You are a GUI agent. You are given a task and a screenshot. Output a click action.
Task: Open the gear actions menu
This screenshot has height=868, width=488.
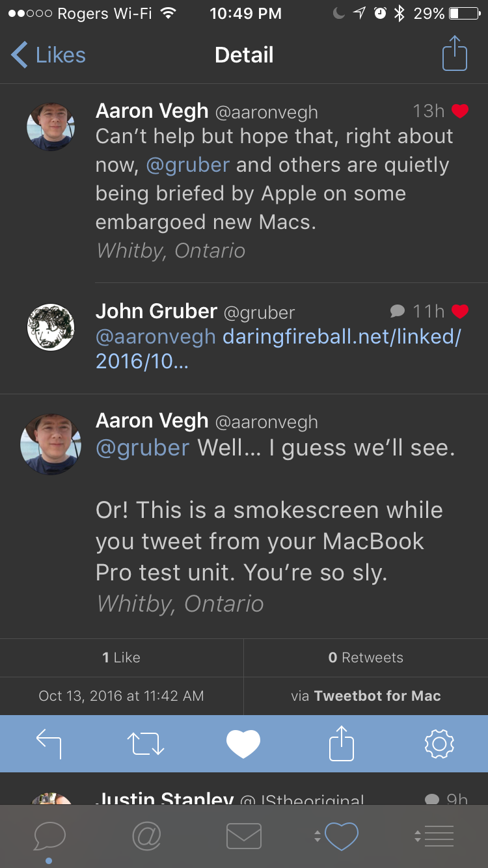coord(439,744)
